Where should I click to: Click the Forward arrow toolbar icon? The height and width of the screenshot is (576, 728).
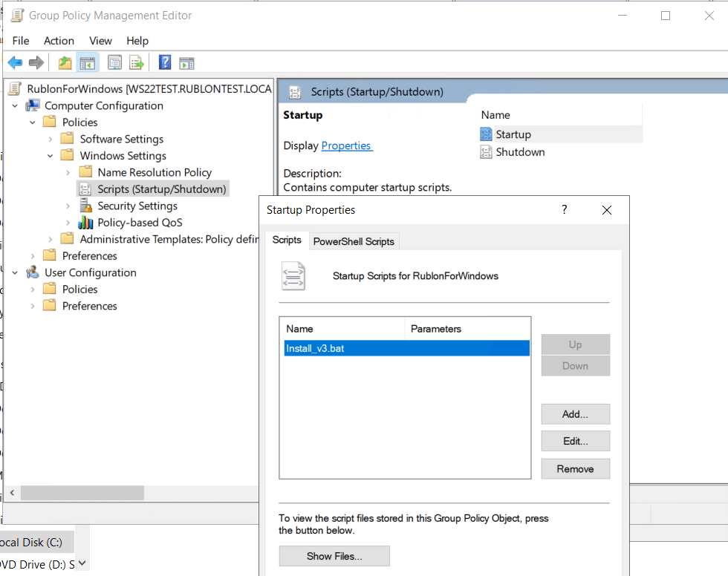coord(36,62)
